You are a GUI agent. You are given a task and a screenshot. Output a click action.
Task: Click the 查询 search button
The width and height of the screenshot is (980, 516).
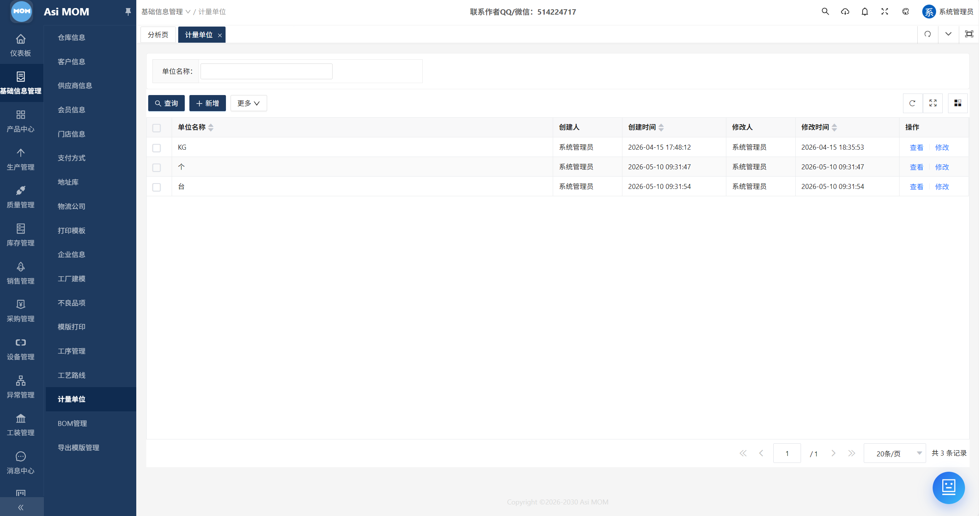point(166,103)
